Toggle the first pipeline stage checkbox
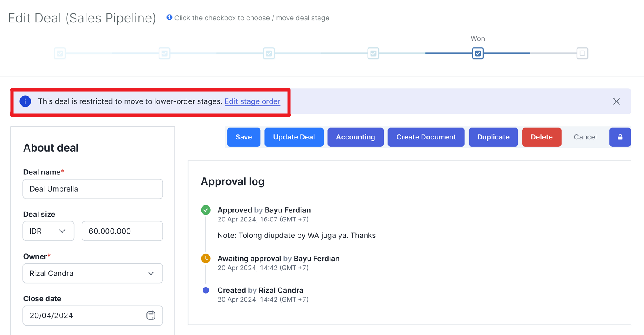This screenshot has height=335, width=644. coord(60,54)
